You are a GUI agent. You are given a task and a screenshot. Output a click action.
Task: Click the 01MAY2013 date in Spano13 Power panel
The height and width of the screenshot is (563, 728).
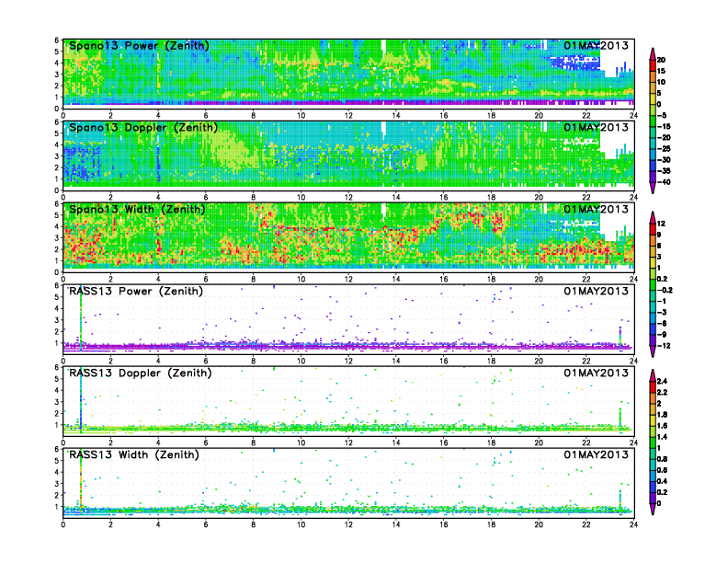pos(597,45)
